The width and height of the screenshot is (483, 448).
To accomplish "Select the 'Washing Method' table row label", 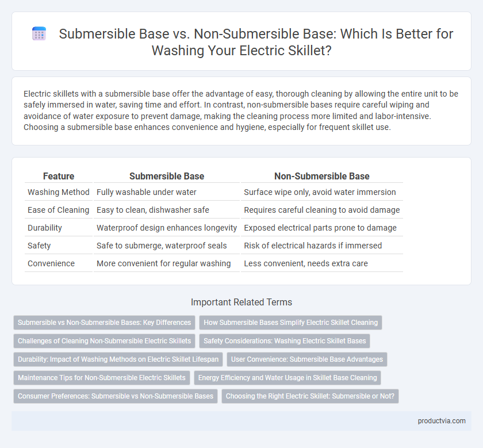I will (59, 192).
